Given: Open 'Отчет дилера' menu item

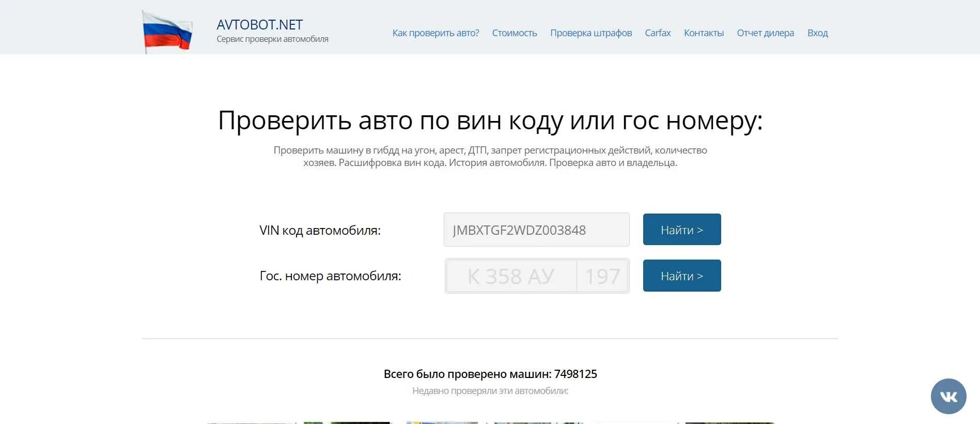Looking at the screenshot, I should pos(765,33).
